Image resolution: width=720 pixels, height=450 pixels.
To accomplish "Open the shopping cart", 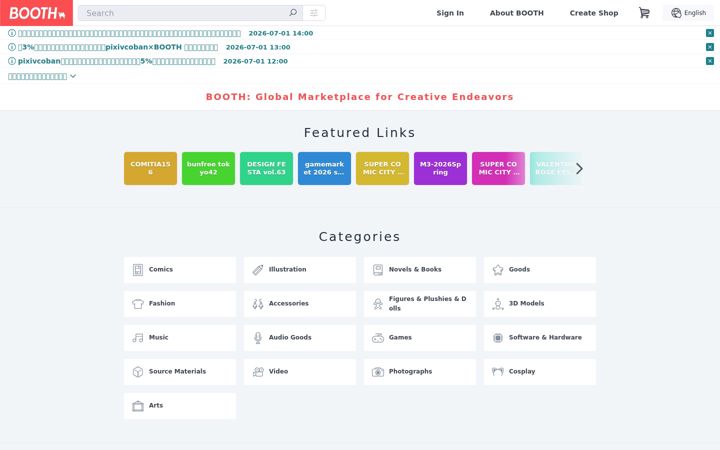I will (x=644, y=13).
